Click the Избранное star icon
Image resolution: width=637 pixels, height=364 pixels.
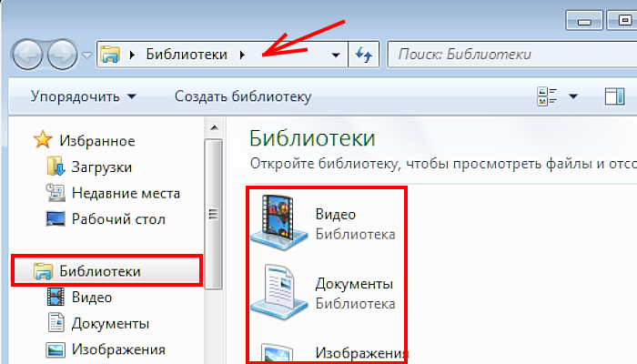point(43,140)
